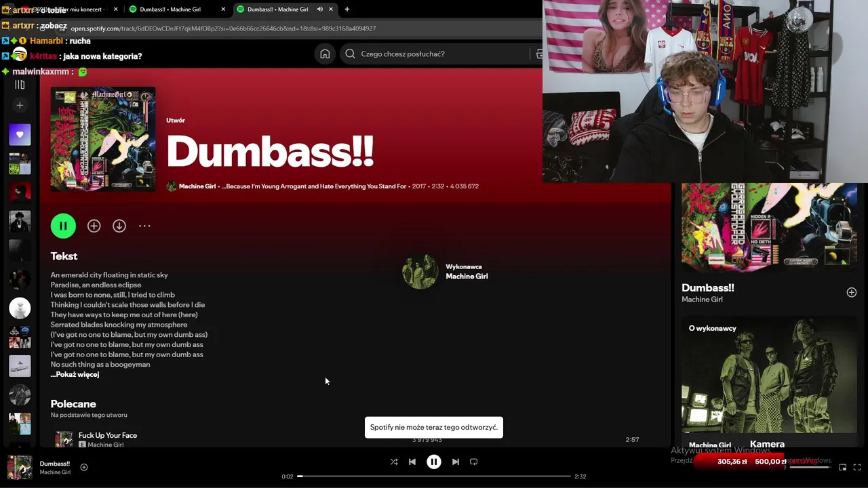Screen dimensions: 868x488
Task: Pause playback in the bottom player bar
Action: pyautogui.click(x=434, y=462)
